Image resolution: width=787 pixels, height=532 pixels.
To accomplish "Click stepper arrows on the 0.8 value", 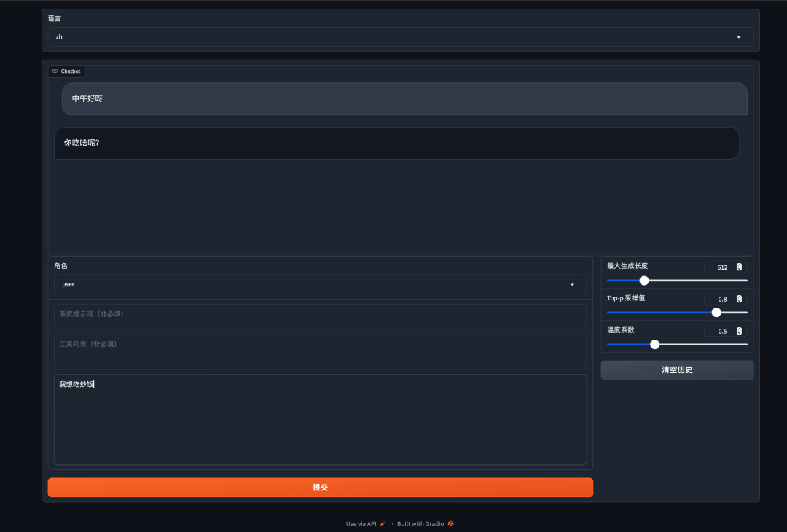I will tap(739, 300).
